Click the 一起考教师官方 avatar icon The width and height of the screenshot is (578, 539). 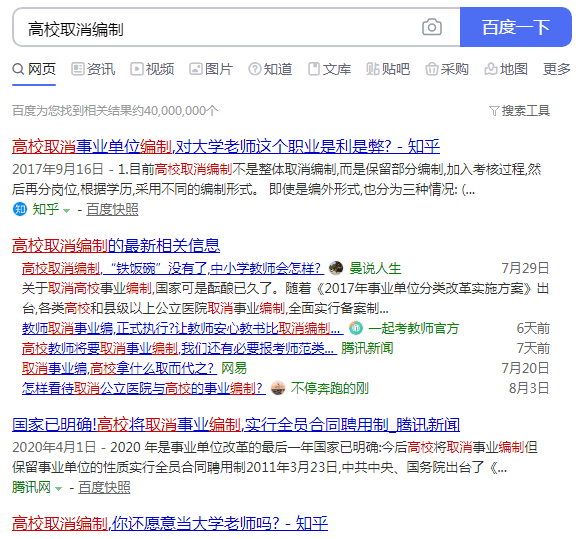pos(356,328)
